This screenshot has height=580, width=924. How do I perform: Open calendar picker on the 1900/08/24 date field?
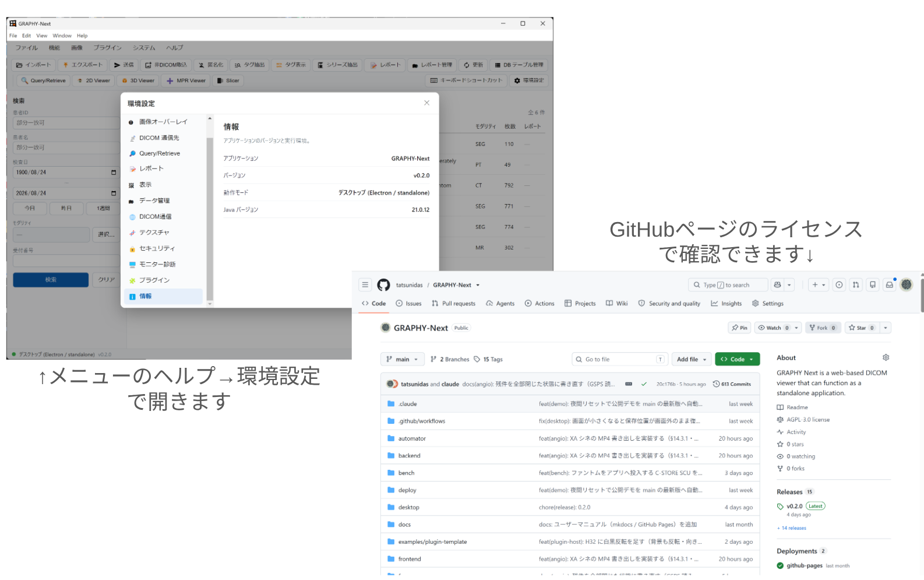point(114,173)
